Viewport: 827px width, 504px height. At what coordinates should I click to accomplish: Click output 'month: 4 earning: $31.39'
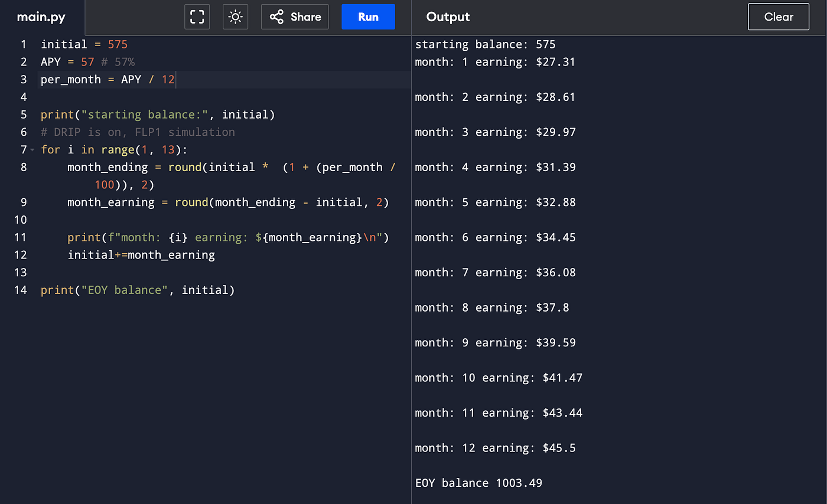[495, 167]
